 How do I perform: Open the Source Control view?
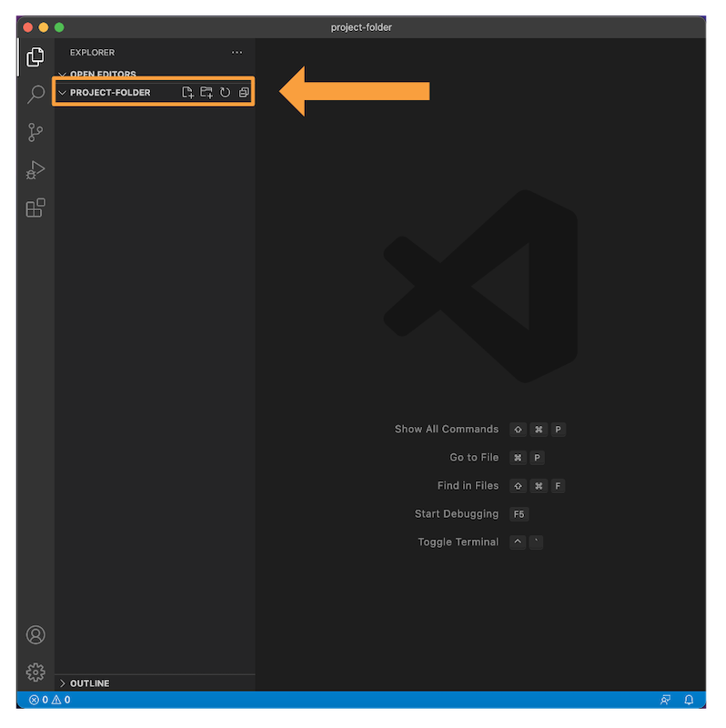click(35, 132)
